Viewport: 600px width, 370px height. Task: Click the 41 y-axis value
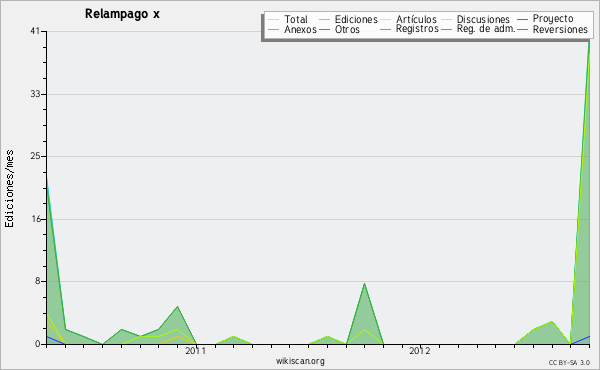(35, 31)
